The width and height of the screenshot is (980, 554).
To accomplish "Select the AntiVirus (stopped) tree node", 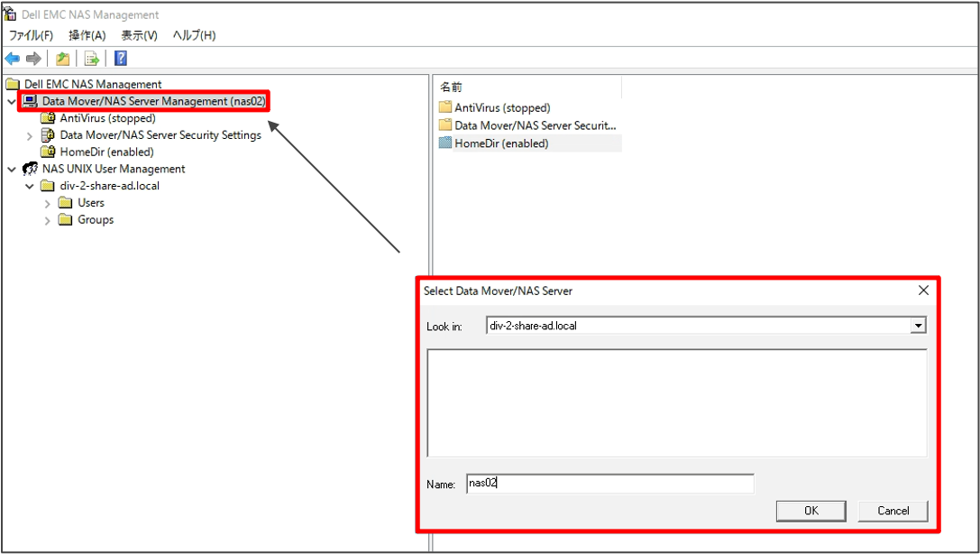I will pyautogui.click(x=106, y=118).
